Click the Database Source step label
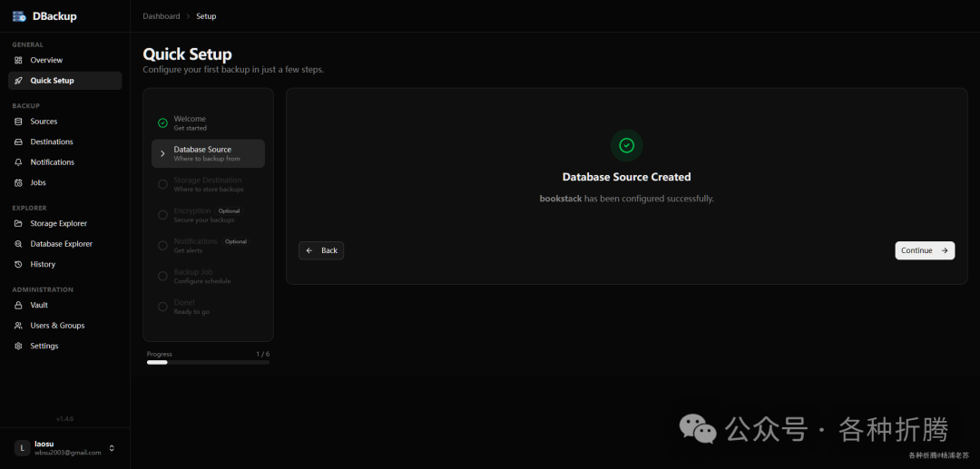980x469 pixels. click(202, 150)
